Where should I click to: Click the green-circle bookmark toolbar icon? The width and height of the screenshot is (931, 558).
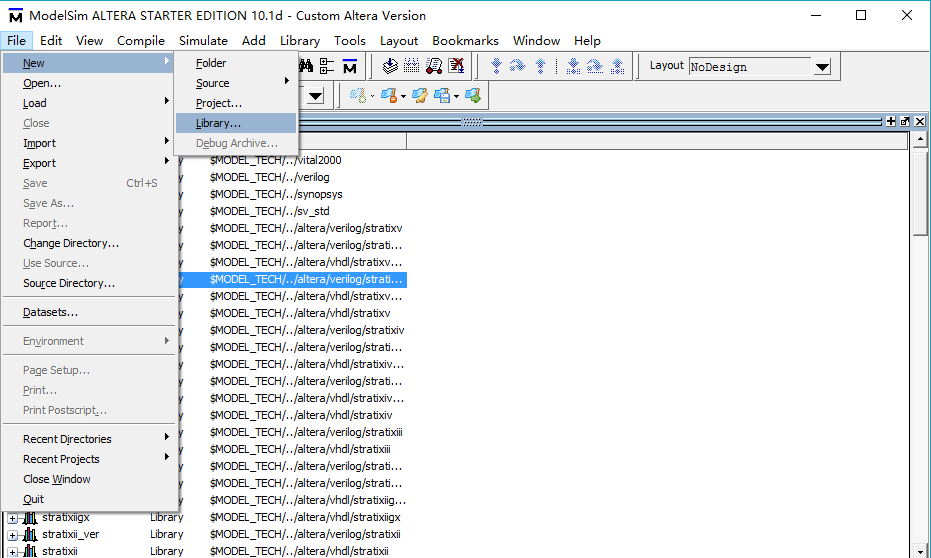pos(358,96)
